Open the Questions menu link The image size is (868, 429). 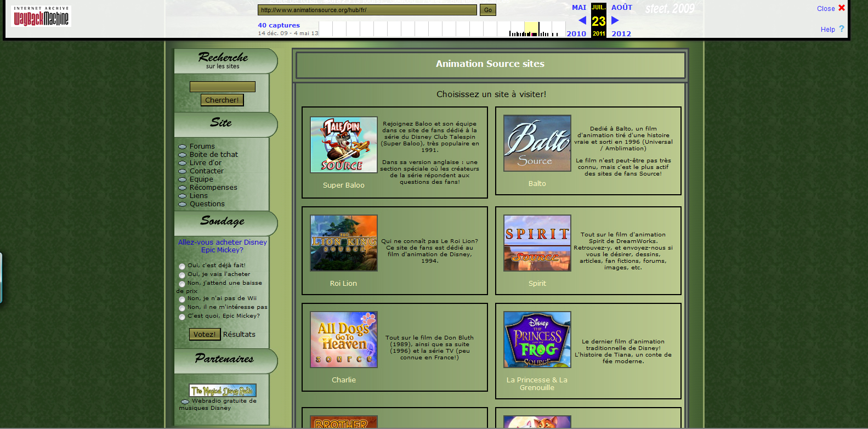207,204
